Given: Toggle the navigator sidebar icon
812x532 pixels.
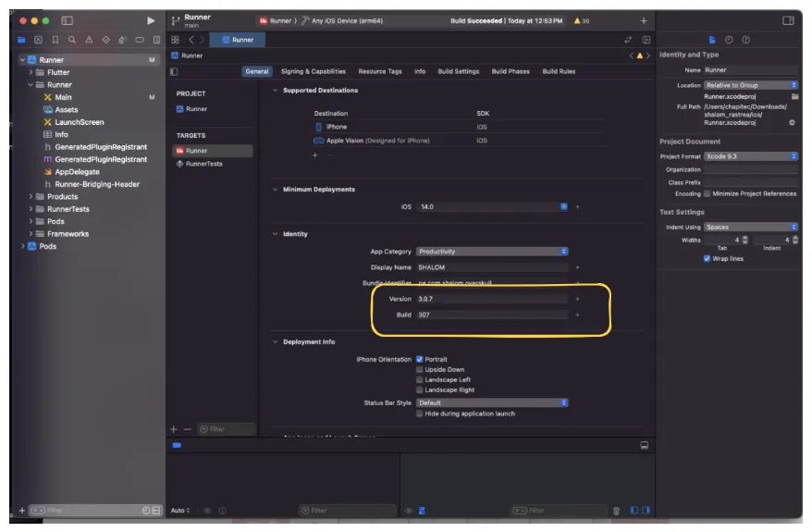Looking at the screenshot, I should coord(68,20).
